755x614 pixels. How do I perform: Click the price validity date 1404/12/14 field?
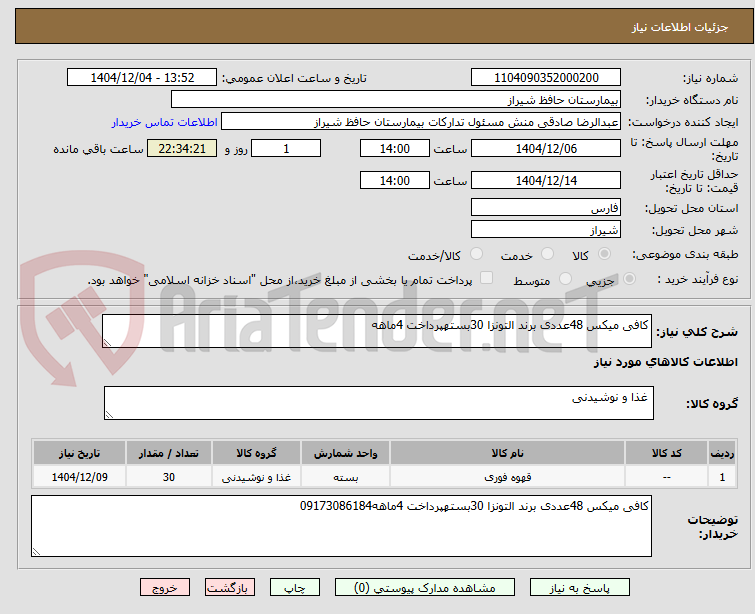coord(546,180)
